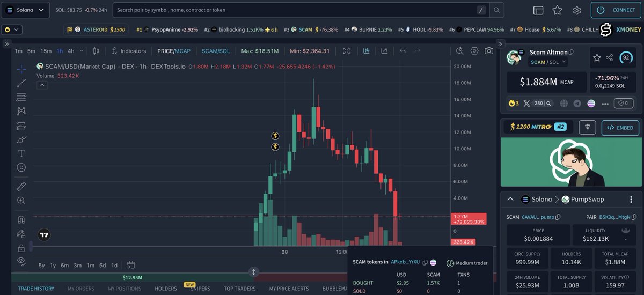Select the trend line drawing tool

coord(21,83)
